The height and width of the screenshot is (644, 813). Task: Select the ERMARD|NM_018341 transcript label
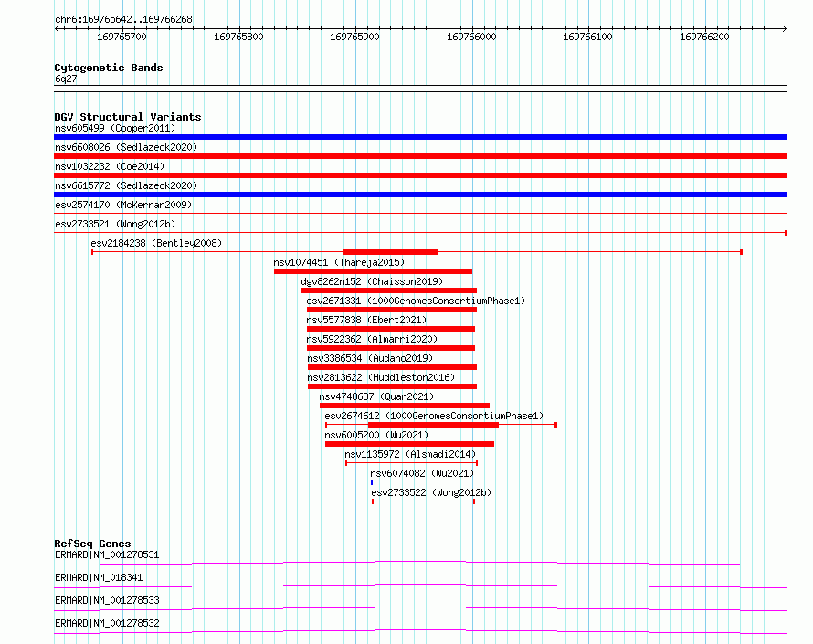99,577
